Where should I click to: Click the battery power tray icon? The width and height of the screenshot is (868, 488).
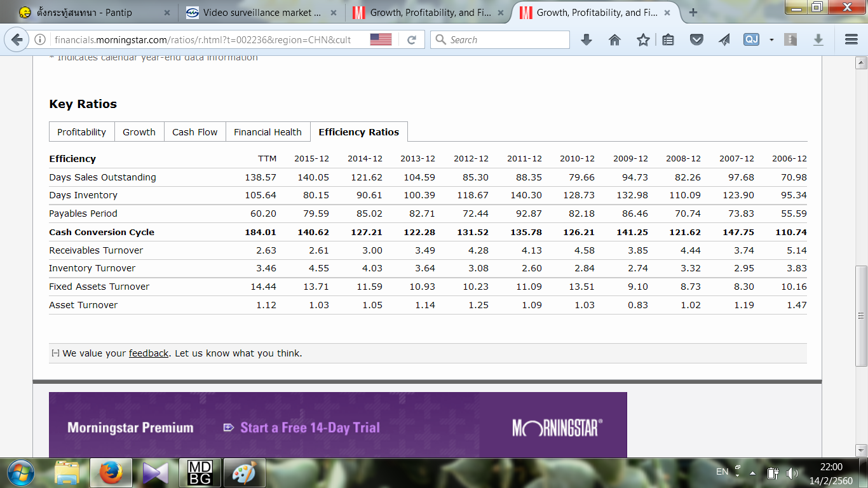[x=773, y=473]
